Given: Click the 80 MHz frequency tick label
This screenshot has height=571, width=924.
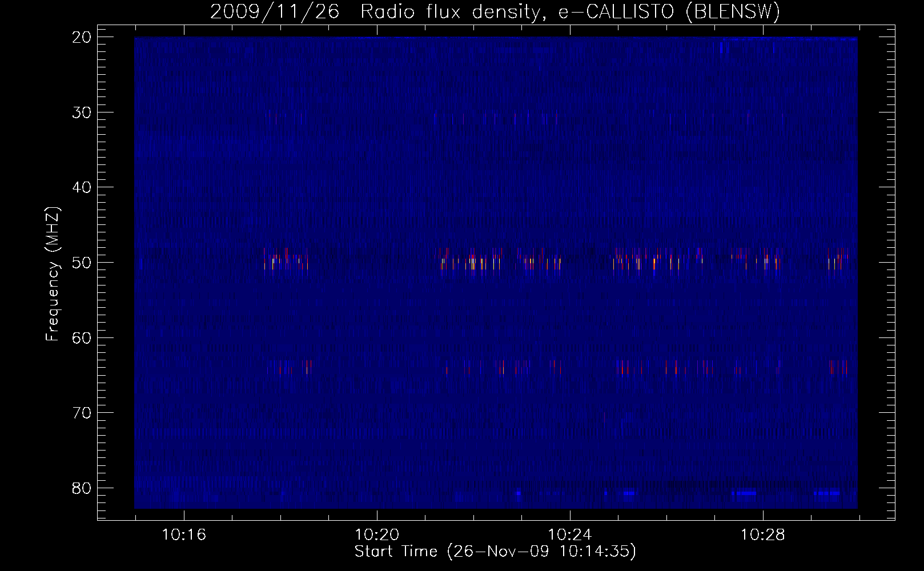Looking at the screenshot, I should pyautogui.click(x=82, y=488).
